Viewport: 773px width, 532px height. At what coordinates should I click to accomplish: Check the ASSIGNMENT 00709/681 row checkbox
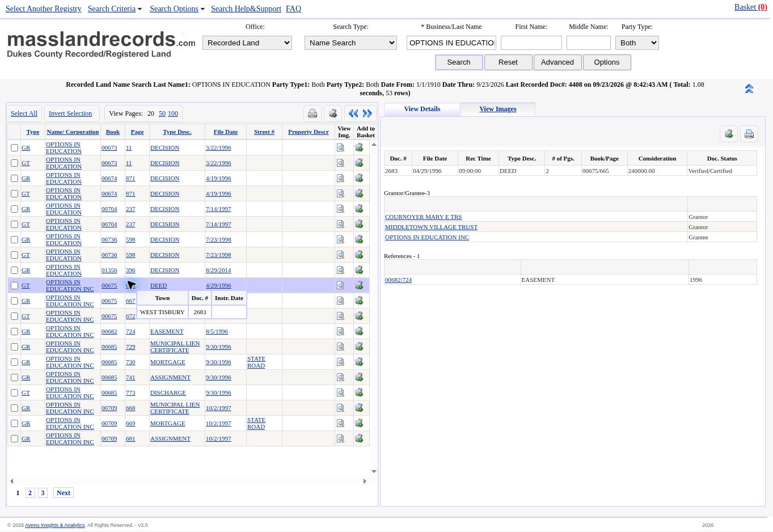15,438
